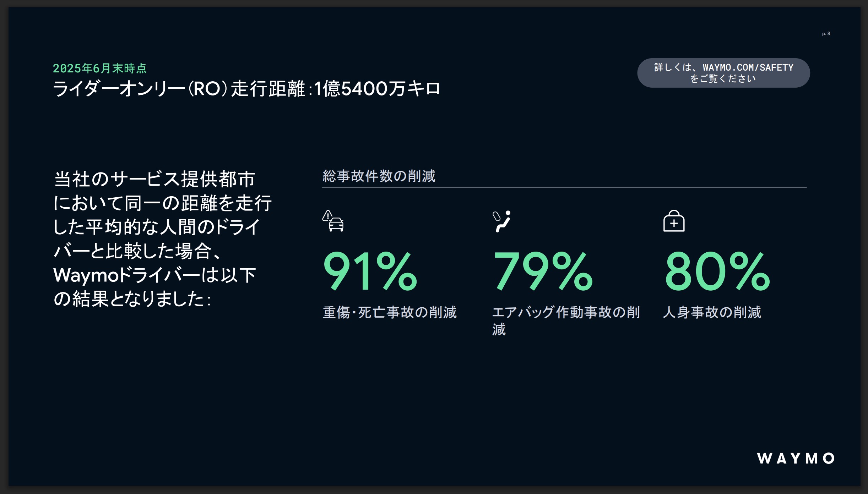Select the green 2025年6月末時点 date text
The image size is (868, 494).
click(99, 68)
